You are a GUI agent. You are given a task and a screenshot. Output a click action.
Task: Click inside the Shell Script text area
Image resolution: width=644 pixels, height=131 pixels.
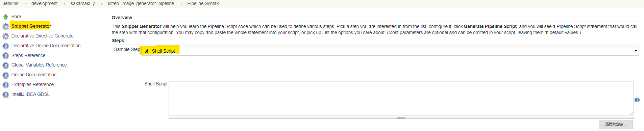pos(401,98)
